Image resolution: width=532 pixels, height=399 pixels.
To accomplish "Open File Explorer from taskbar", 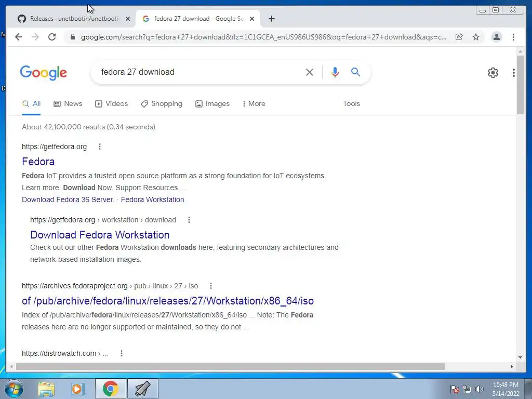I will tap(46, 389).
